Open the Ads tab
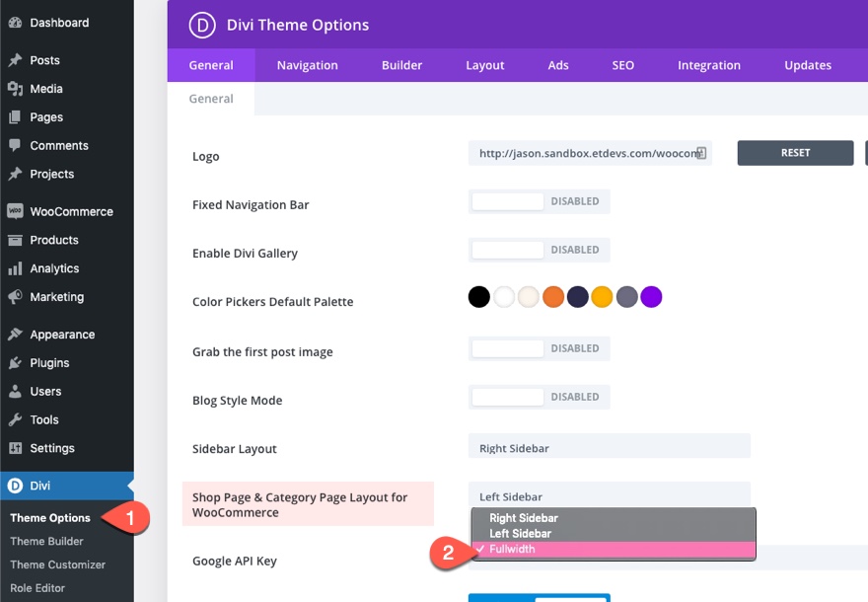Screen dimensions: 868x602 558,65
